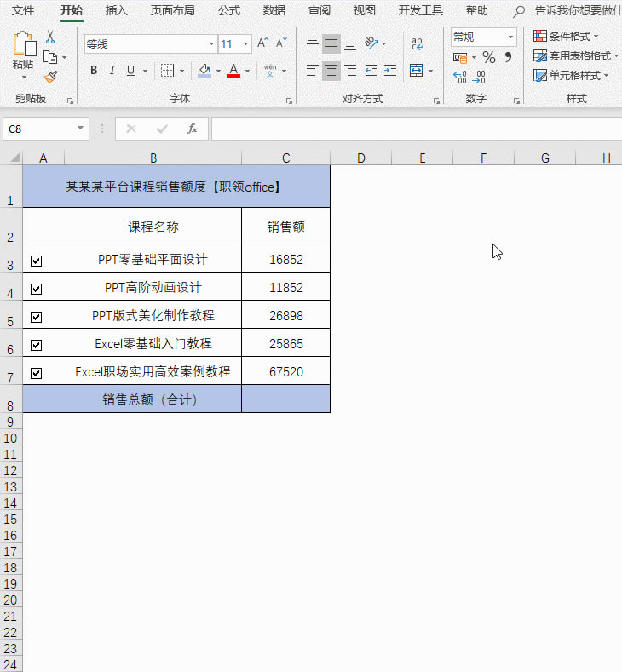Switch to the 开发工具 tab
The width and height of the screenshot is (622, 672).
(x=420, y=10)
